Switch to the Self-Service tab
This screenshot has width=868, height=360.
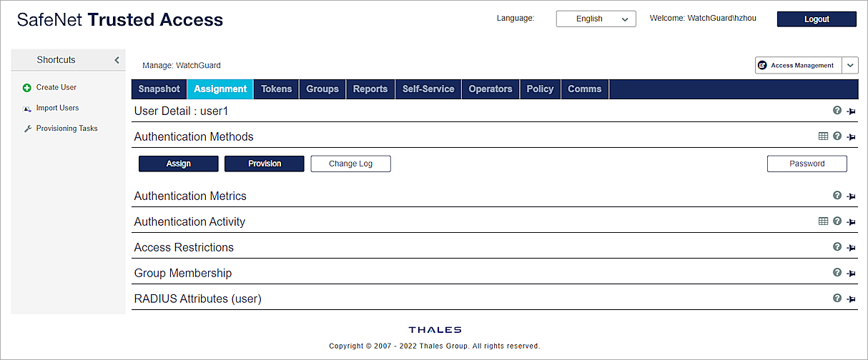tap(428, 89)
